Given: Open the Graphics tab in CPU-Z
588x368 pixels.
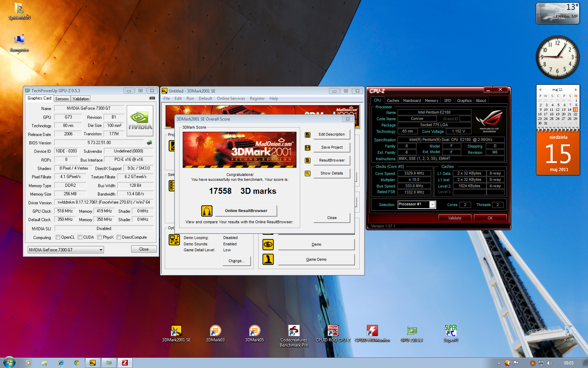Looking at the screenshot, I should pyautogui.click(x=464, y=100).
